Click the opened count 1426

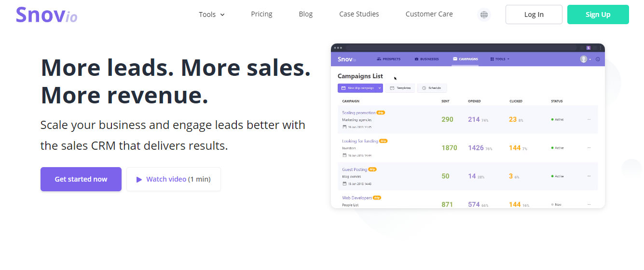476,148
